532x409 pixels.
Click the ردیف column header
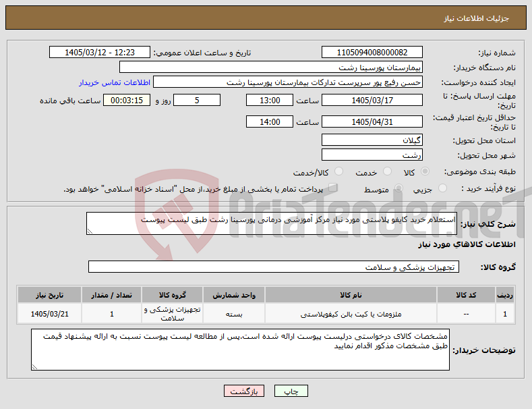coord(505,295)
